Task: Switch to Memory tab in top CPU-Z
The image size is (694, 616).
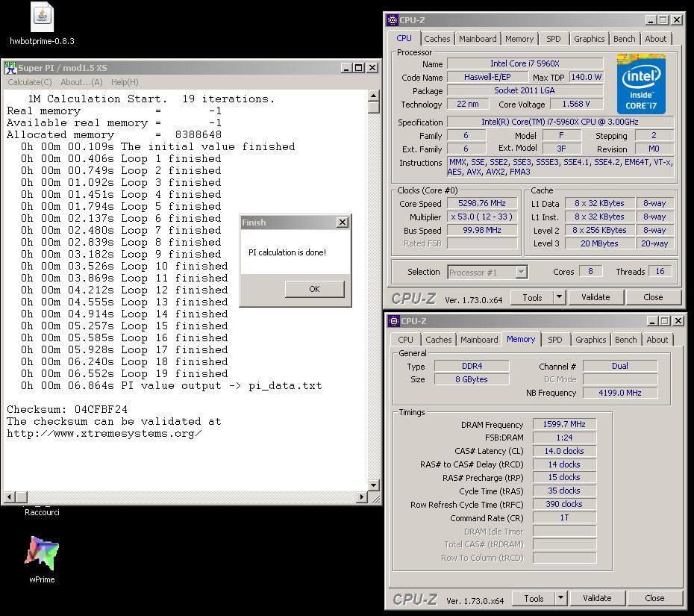Action: click(x=519, y=39)
